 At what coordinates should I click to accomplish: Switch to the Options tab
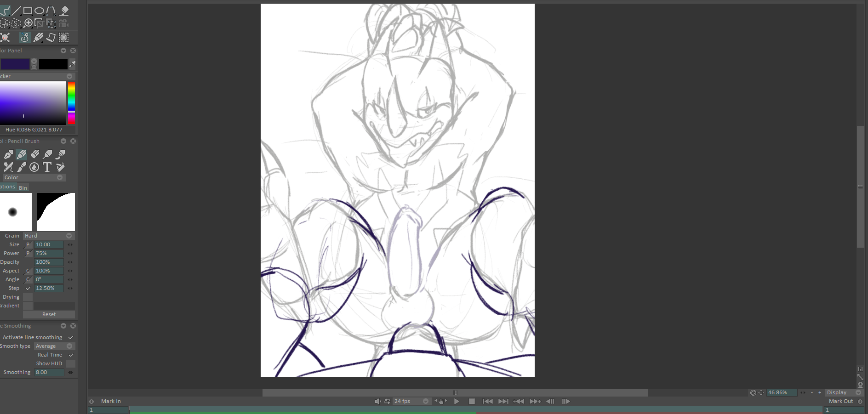[7, 187]
